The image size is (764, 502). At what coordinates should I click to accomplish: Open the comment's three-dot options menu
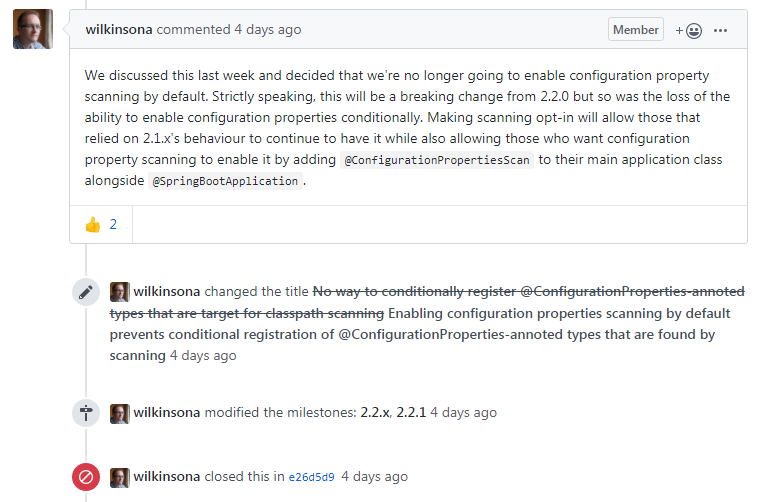point(721,30)
